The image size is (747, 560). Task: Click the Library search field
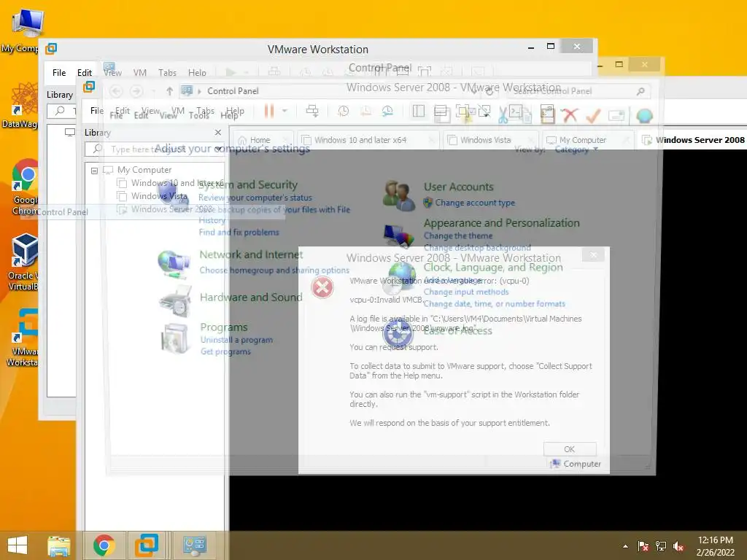pos(155,149)
